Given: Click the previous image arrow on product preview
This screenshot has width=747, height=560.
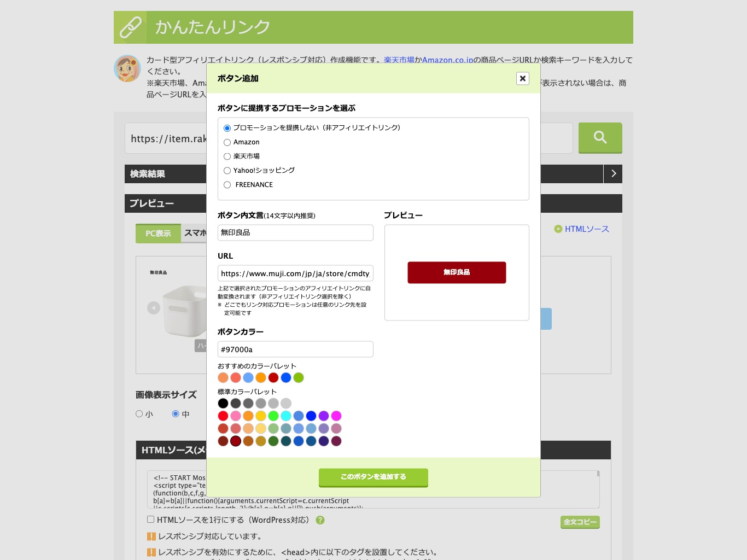Looking at the screenshot, I should pos(154,308).
